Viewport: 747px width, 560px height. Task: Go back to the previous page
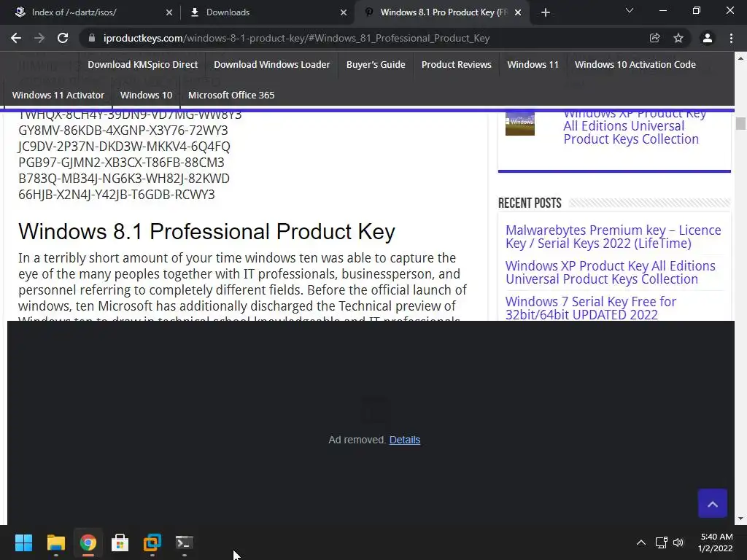coord(16,38)
